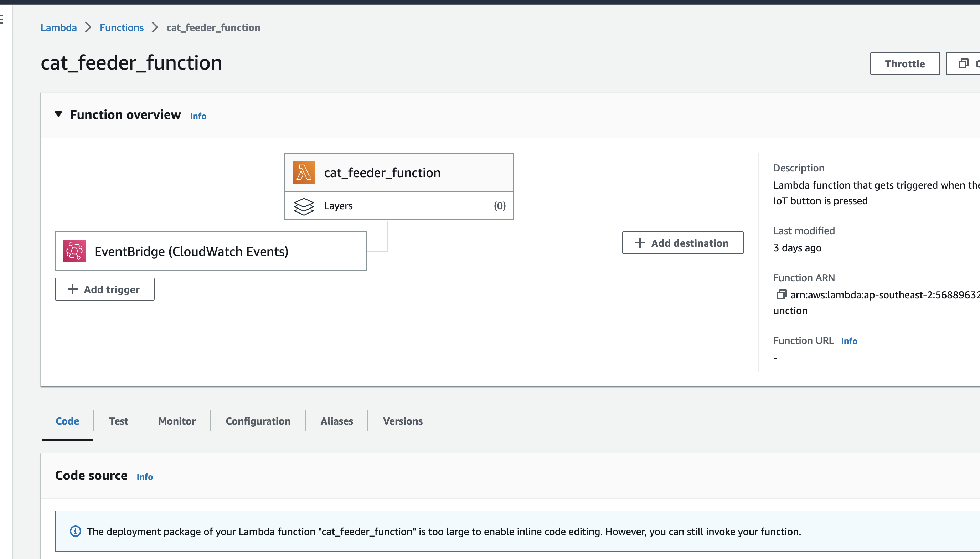Viewport: 980px width, 559px height.
Task: Open Info link next to Code source
Action: [145, 477]
